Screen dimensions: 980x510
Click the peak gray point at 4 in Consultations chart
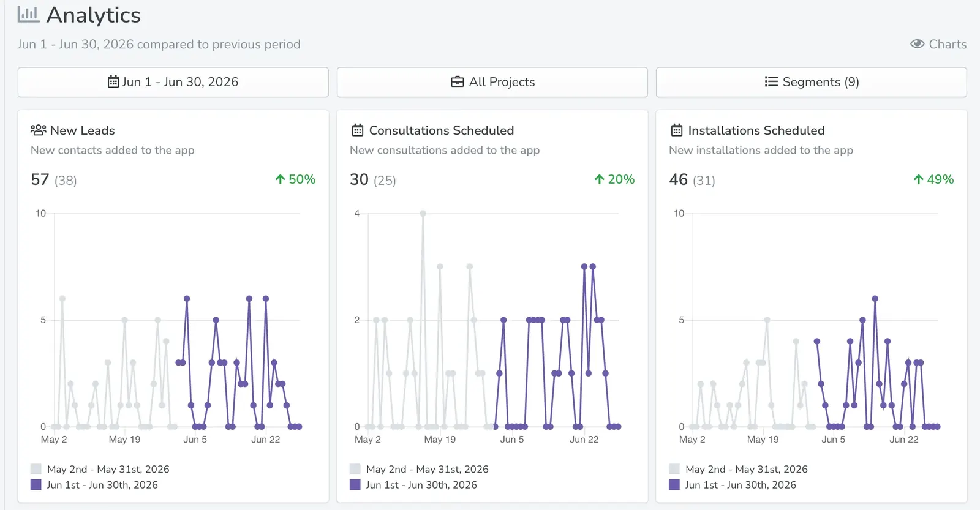tap(423, 214)
